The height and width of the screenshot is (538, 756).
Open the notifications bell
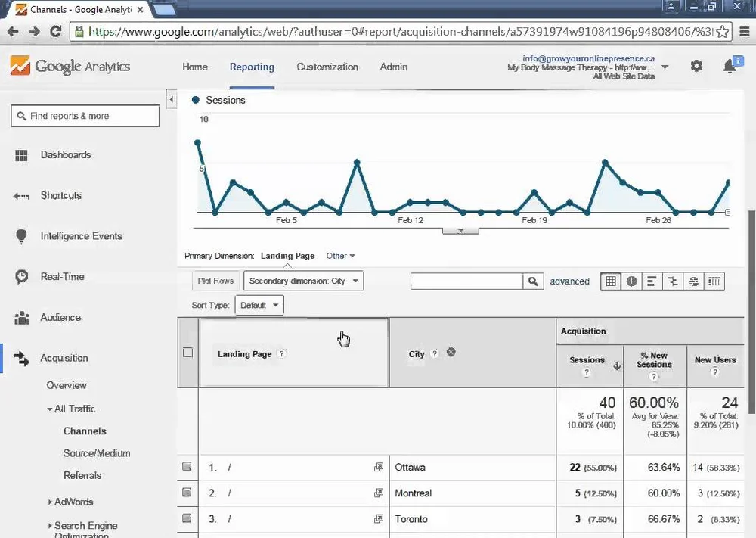click(x=730, y=66)
